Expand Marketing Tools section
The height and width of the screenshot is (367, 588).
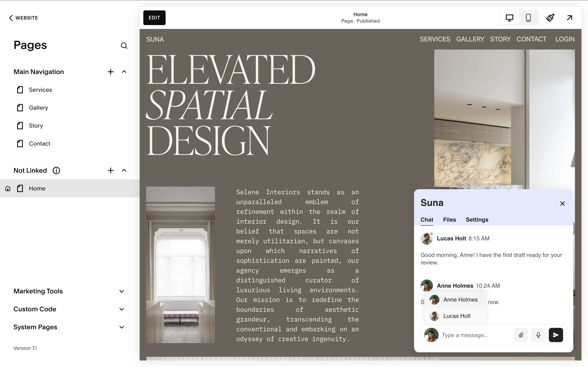click(x=122, y=291)
